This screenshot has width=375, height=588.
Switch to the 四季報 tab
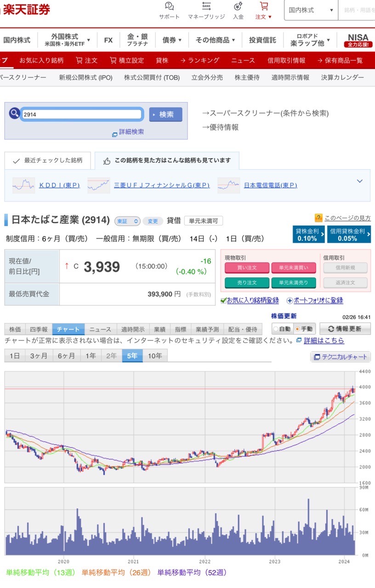coord(39,329)
